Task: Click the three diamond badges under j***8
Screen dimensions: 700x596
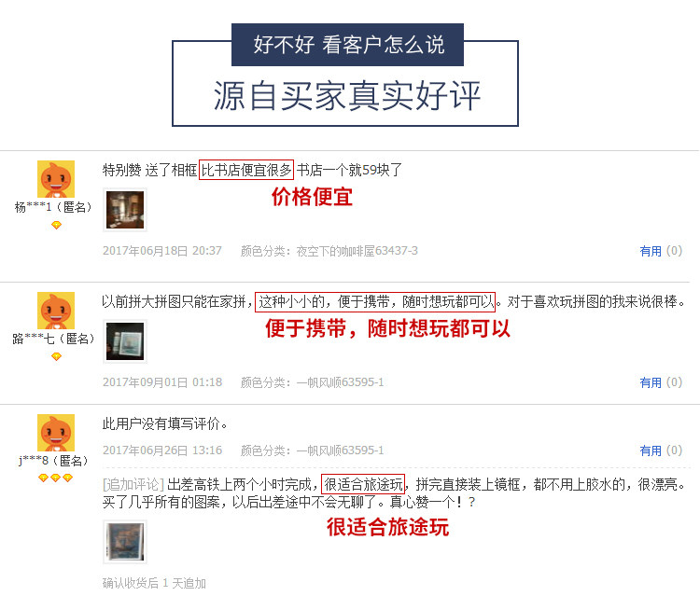Action: (55, 478)
